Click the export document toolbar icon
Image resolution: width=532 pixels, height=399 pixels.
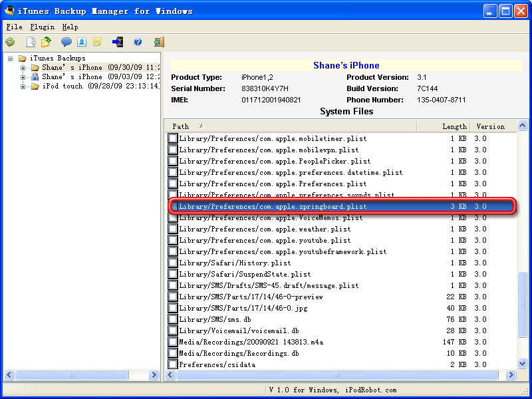coord(31,42)
